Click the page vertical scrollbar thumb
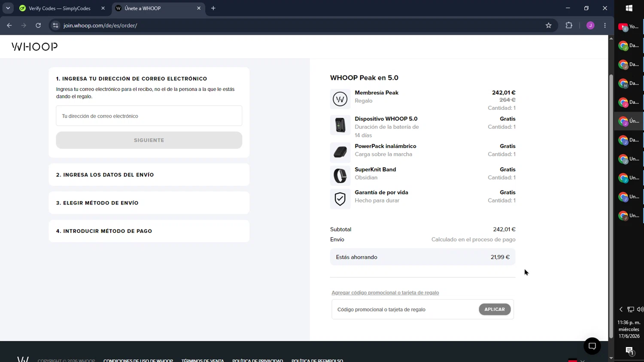The width and height of the screenshot is (644, 362). pos(611,206)
